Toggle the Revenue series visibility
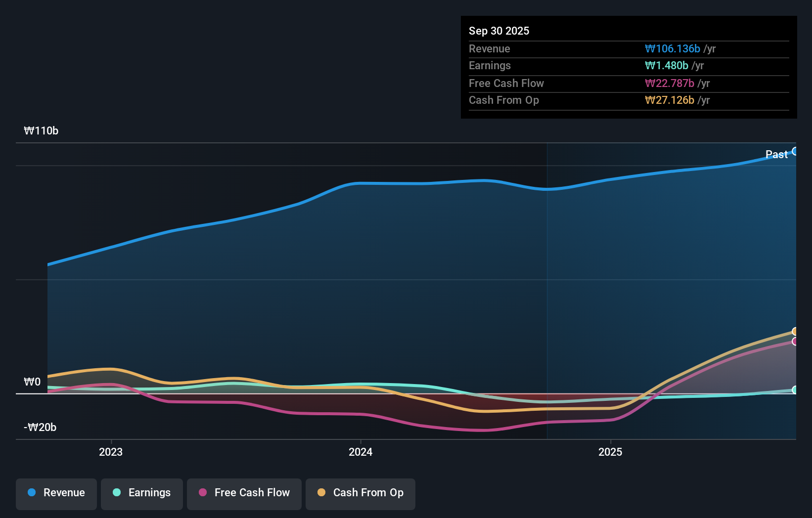This screenshot has width=812, height=518. point(56,493)
